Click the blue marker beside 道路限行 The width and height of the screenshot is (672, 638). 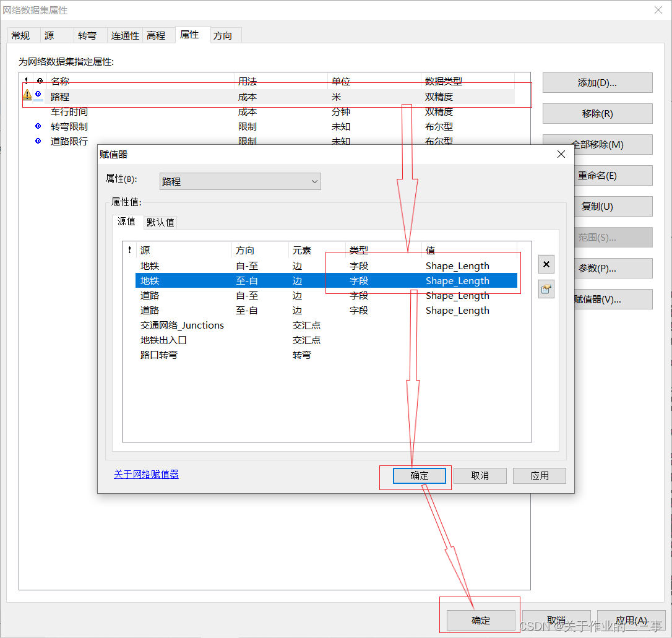tap(38, 140)
